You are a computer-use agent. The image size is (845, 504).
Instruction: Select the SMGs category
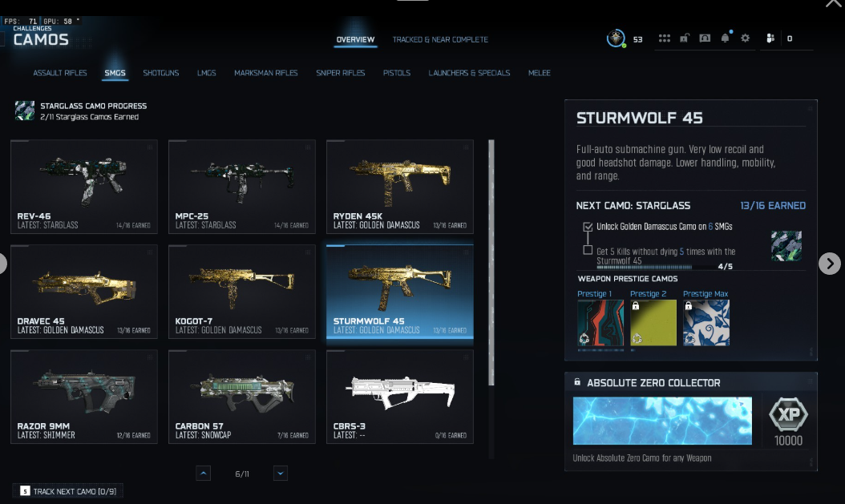click(115, 73)
